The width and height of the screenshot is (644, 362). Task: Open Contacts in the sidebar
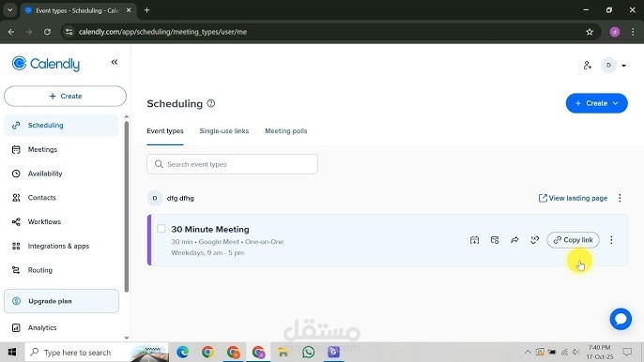pyautogui.click(x=61, y=198)
